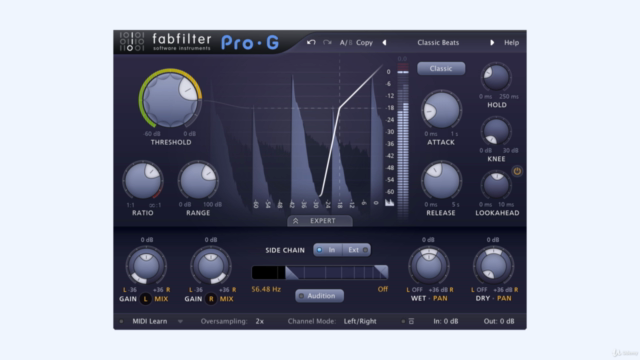The image size is (640, 360).
Task: Click the side chain high-cut filter handle
Action: click(381, 273)
